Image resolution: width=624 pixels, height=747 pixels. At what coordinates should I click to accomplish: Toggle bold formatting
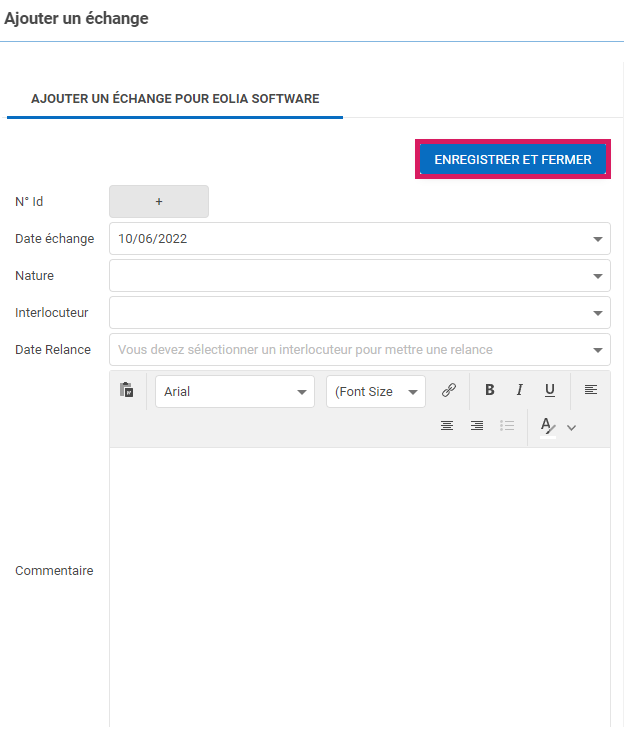point(490,391)
